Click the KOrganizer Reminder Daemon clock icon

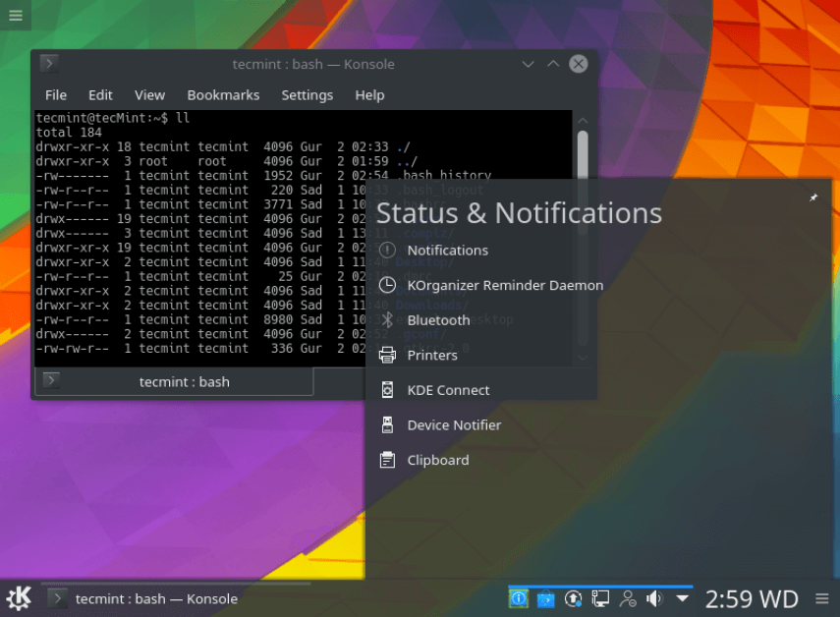(x=387, y=285)
